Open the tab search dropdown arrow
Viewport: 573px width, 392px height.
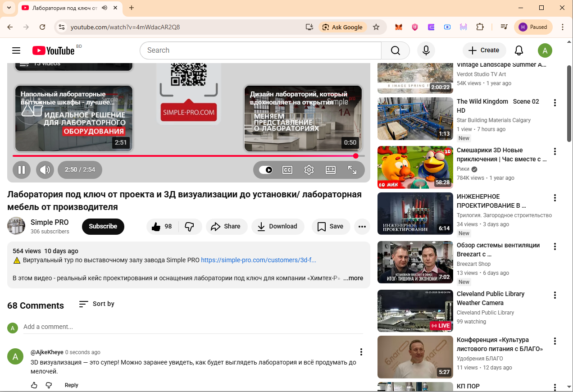9,8
